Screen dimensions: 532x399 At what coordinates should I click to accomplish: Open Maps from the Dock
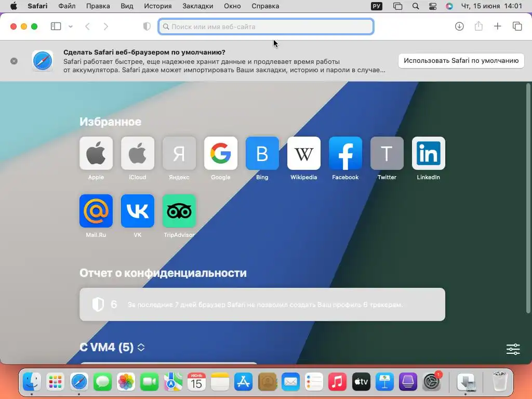[x=173, y=382]
